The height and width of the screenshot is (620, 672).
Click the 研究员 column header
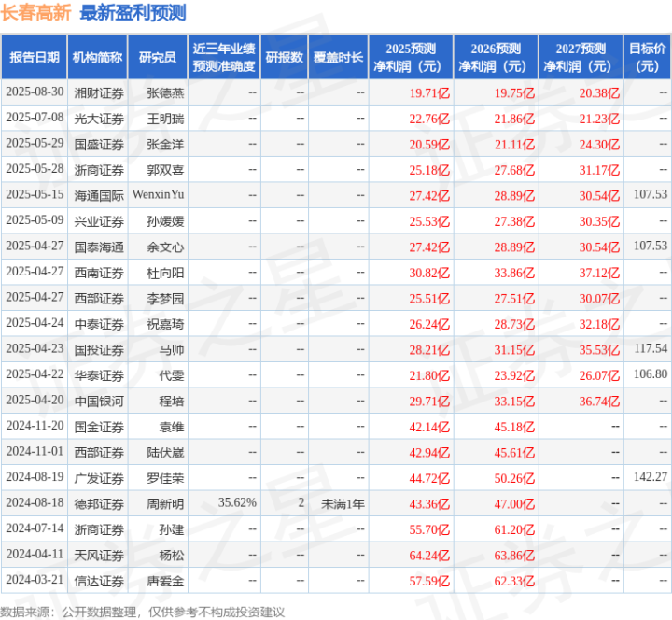coord(158,57)
